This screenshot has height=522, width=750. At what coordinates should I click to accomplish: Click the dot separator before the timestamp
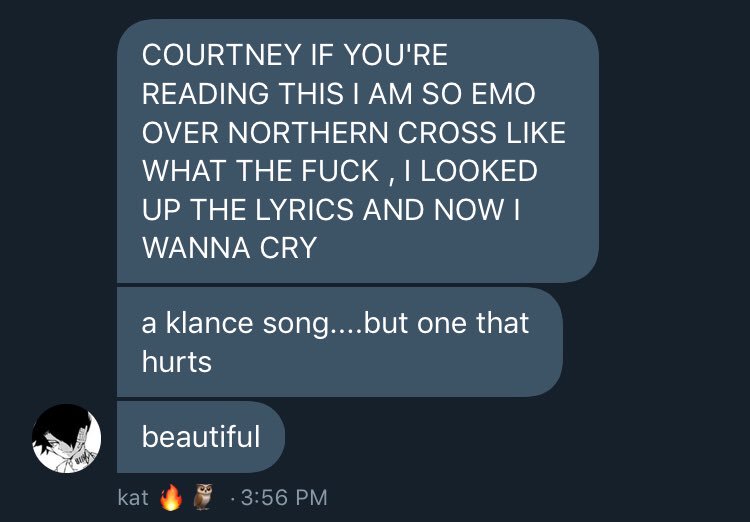click(232, 498)
